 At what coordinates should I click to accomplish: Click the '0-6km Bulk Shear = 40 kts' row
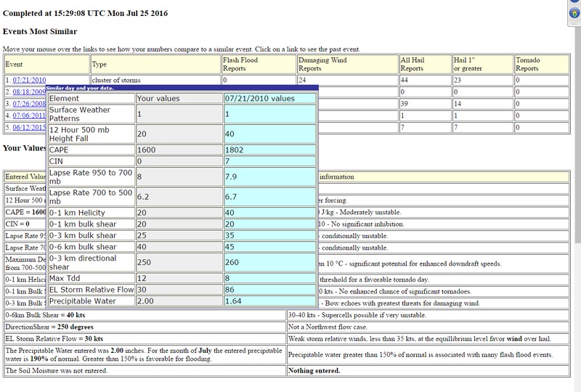coord(145,315)
